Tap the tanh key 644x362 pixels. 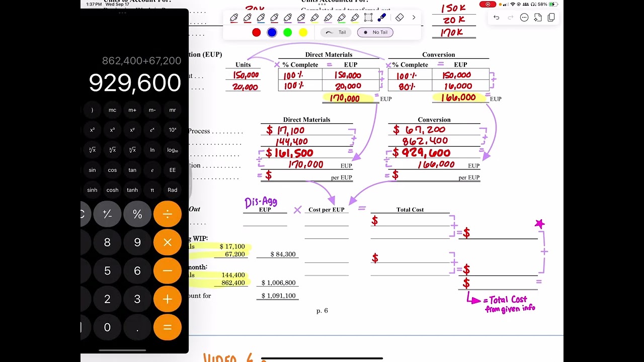point(132,190)
